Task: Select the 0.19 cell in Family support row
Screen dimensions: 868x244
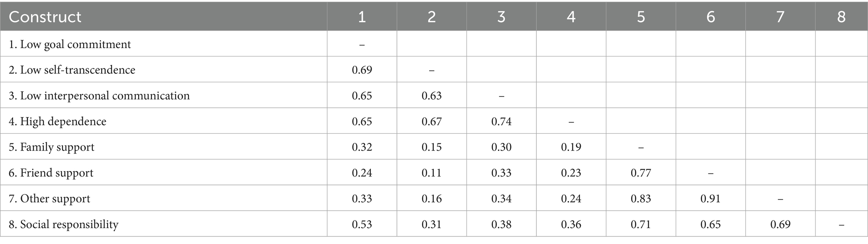Action: [571, 147]
